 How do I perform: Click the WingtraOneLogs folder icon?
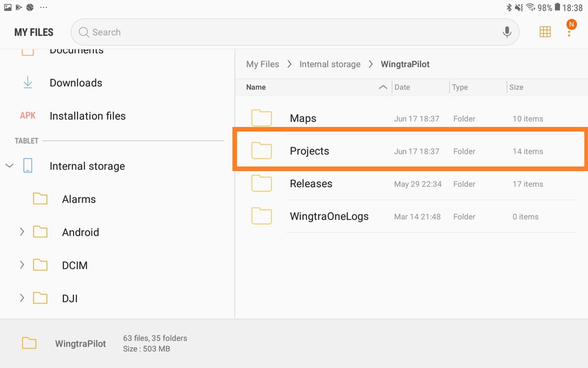[x=261, y=216]
